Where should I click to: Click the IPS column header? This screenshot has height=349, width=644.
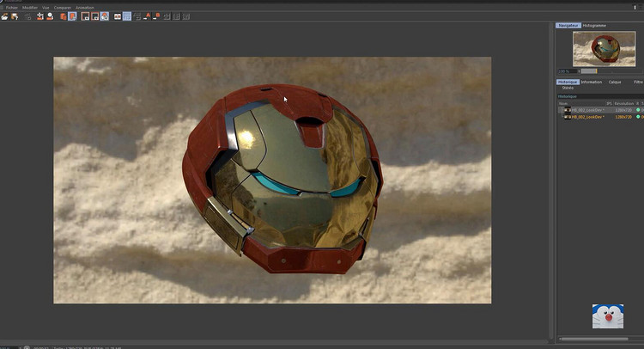tap(610, 104)
